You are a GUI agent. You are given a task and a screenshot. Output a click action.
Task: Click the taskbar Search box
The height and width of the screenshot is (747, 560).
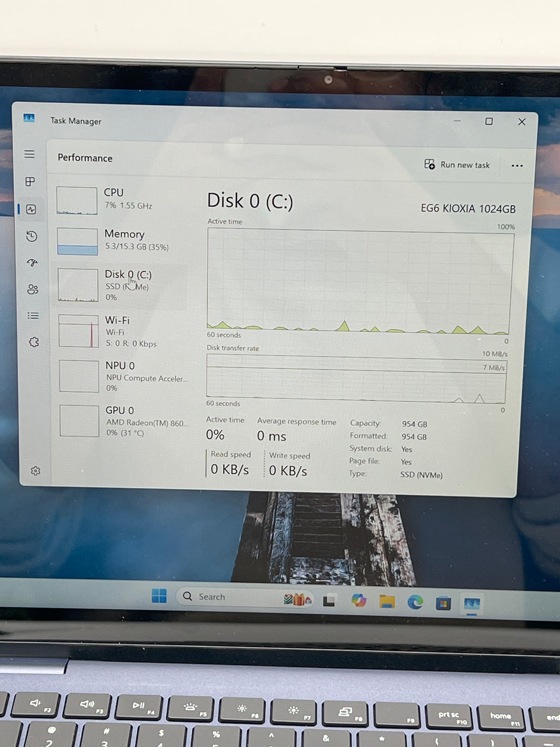[x=244, y=598]
